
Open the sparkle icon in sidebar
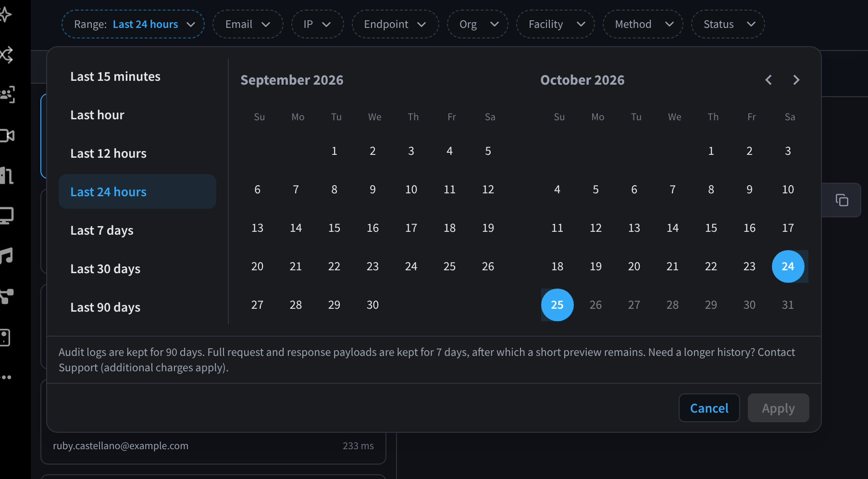(6, 15)
